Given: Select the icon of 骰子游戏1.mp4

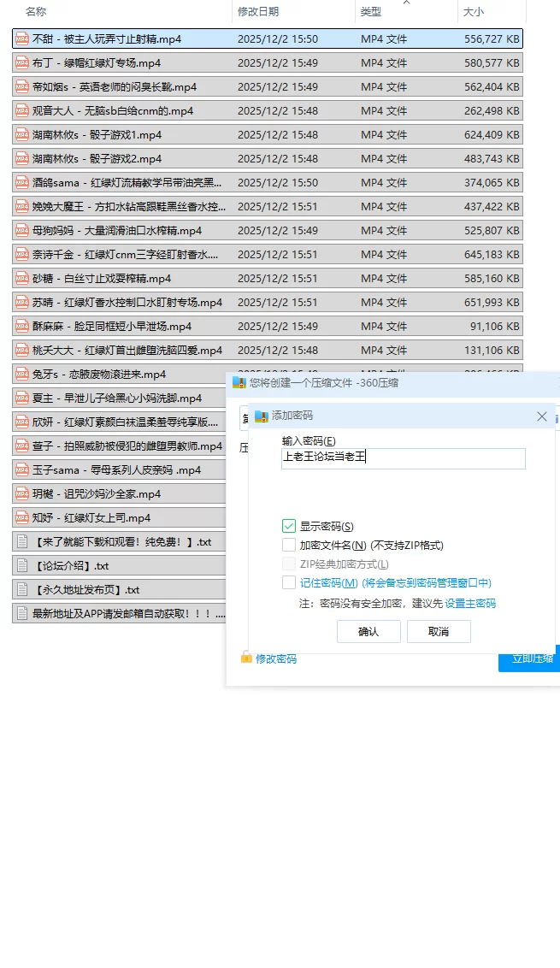Looking at the screenshot, I should [x=22, y=134].
